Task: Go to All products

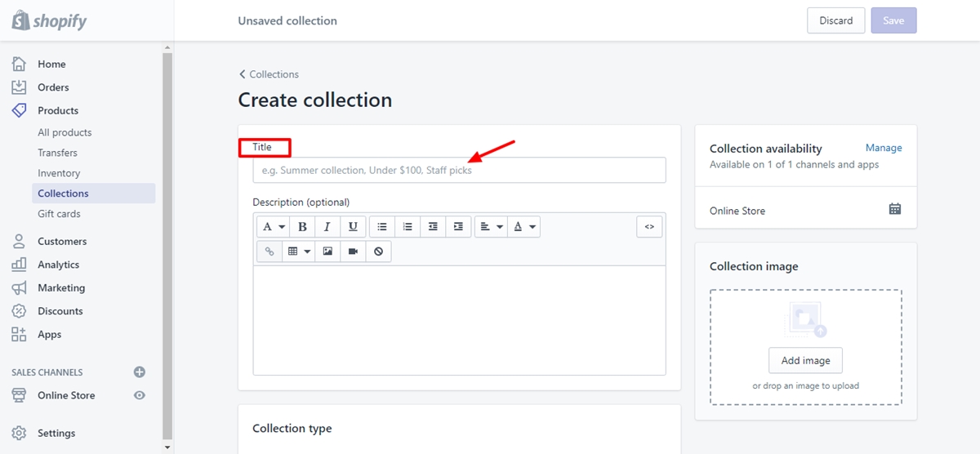Action: click(65, 132)
